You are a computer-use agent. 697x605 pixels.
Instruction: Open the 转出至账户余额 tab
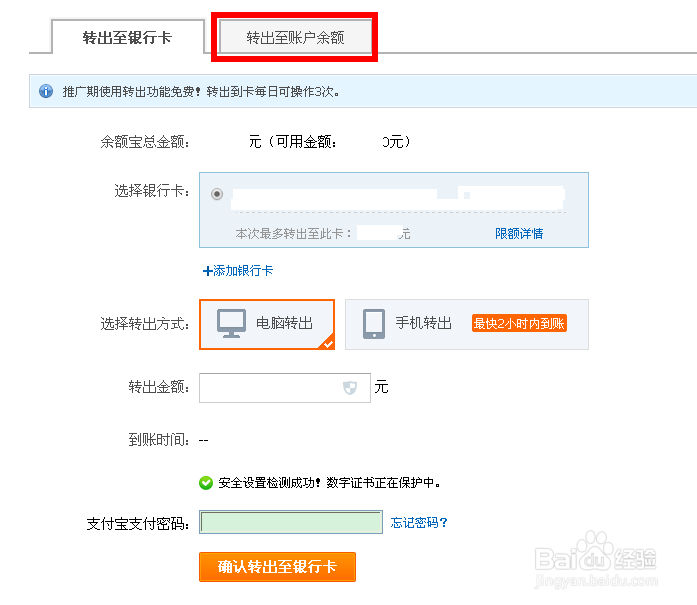295,37
